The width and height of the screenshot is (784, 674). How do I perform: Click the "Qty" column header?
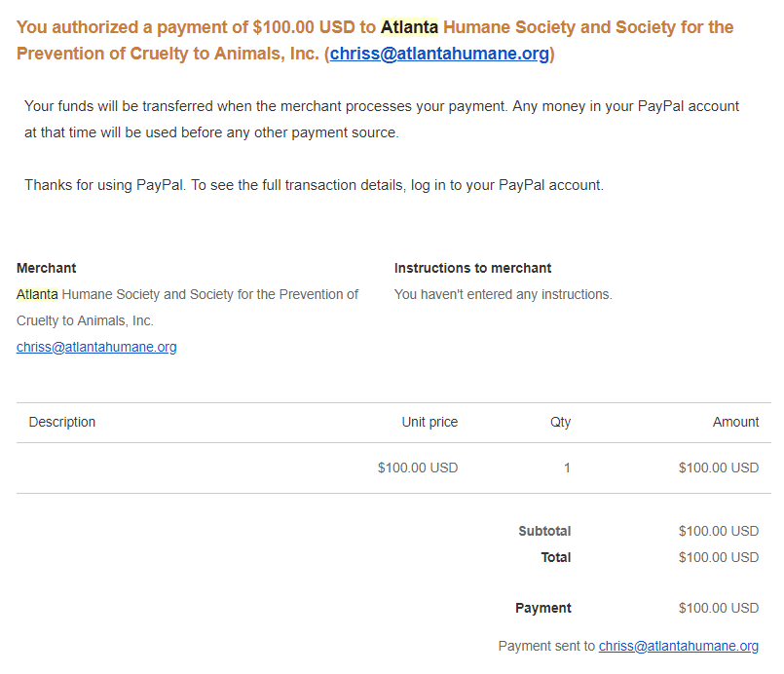point(560,422)
